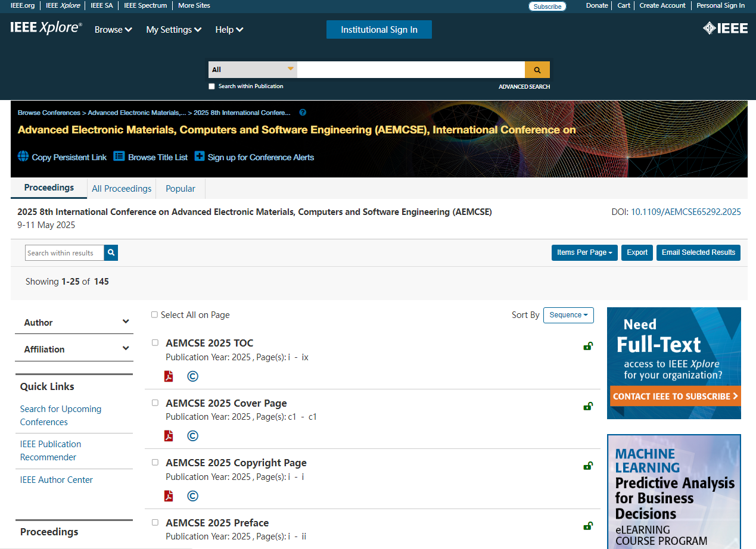Click the Export button
Viewport: 756px width, 549px height.
click(637, 252)
